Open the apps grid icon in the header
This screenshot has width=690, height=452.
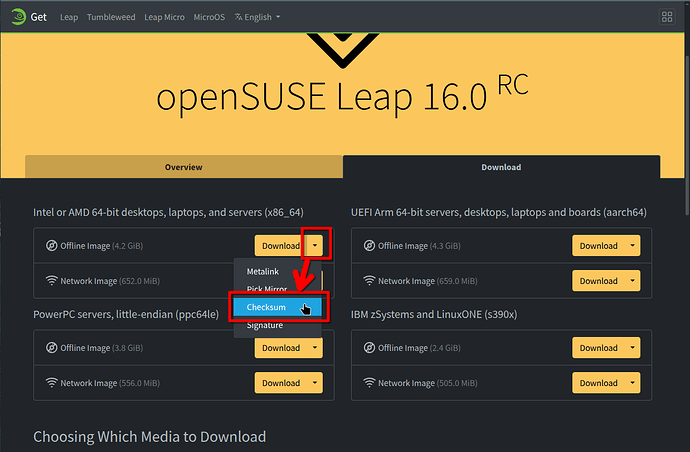point(667,17)
